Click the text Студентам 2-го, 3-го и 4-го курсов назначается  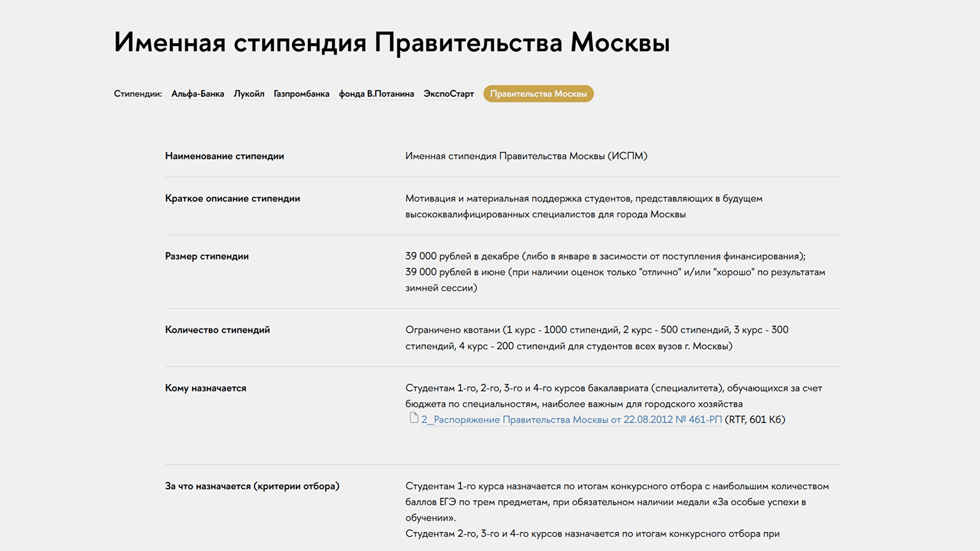(x=592, y=534)
